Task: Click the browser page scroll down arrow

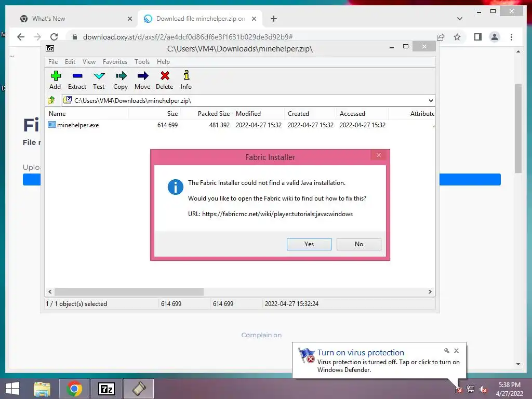Action: (x=518, y=364)
